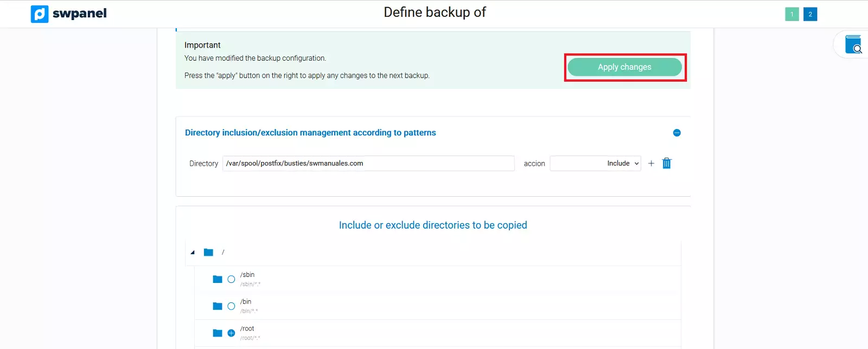Click the /sbin folder icon

pyautogui.click(x=218, y=279)
